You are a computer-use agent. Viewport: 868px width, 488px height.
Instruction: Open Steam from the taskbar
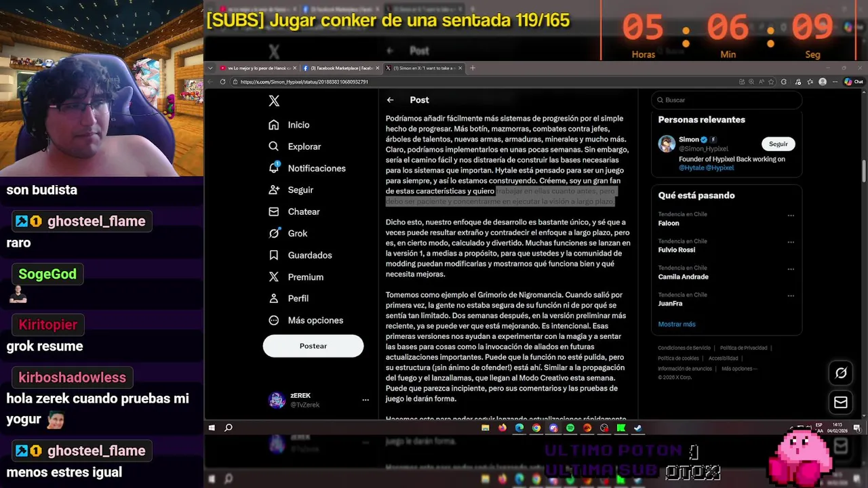(x=638, y=428)
